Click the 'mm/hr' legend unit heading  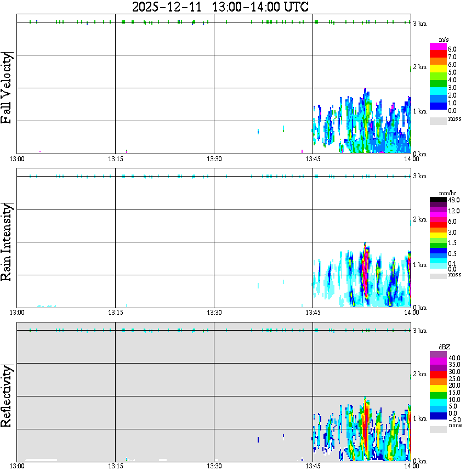447,193
